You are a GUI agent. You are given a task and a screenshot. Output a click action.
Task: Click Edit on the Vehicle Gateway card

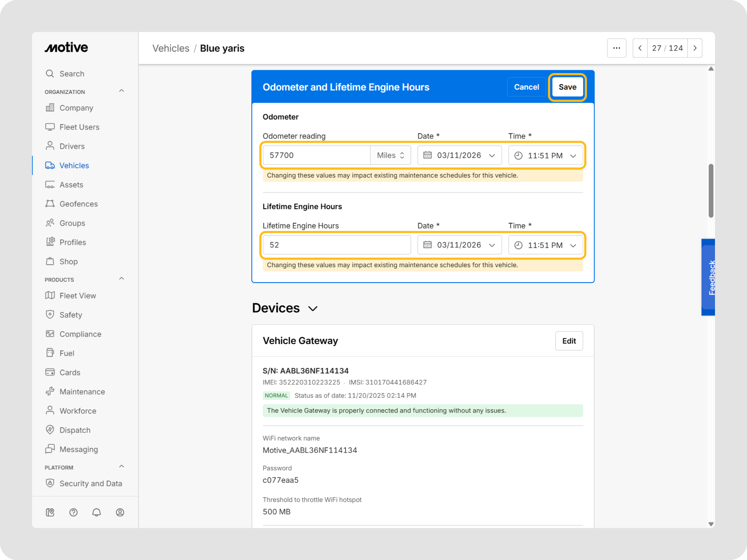point(569,341)
